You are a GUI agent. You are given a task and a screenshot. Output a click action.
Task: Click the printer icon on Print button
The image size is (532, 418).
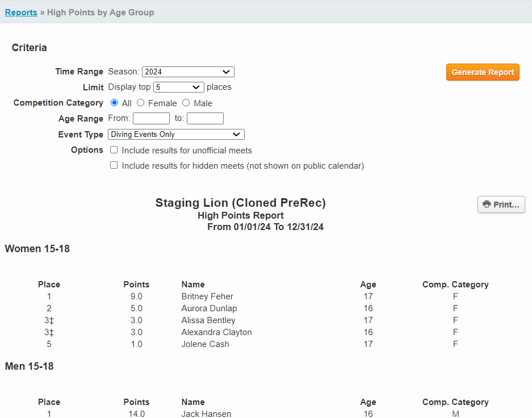487,204
